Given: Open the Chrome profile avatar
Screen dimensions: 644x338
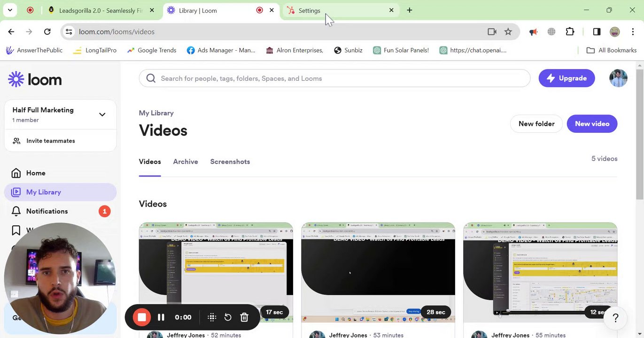Looking at the screenshot, I should (x=614, y=31).
